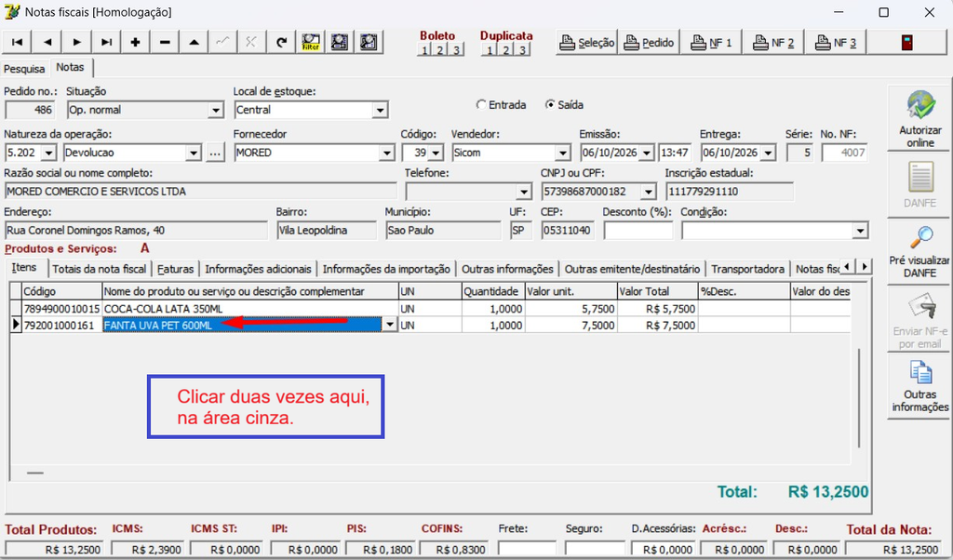953x560 pixels.
Task: Click Duplicata button 2
Action: pyautogui.click(x=505, y=50)
